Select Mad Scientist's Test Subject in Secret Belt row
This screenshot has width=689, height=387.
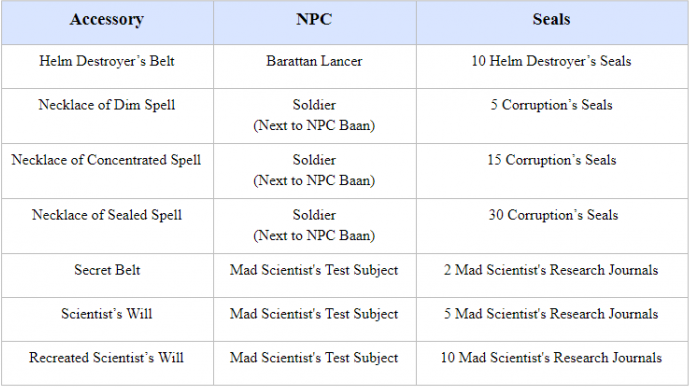tap(314, 270)
